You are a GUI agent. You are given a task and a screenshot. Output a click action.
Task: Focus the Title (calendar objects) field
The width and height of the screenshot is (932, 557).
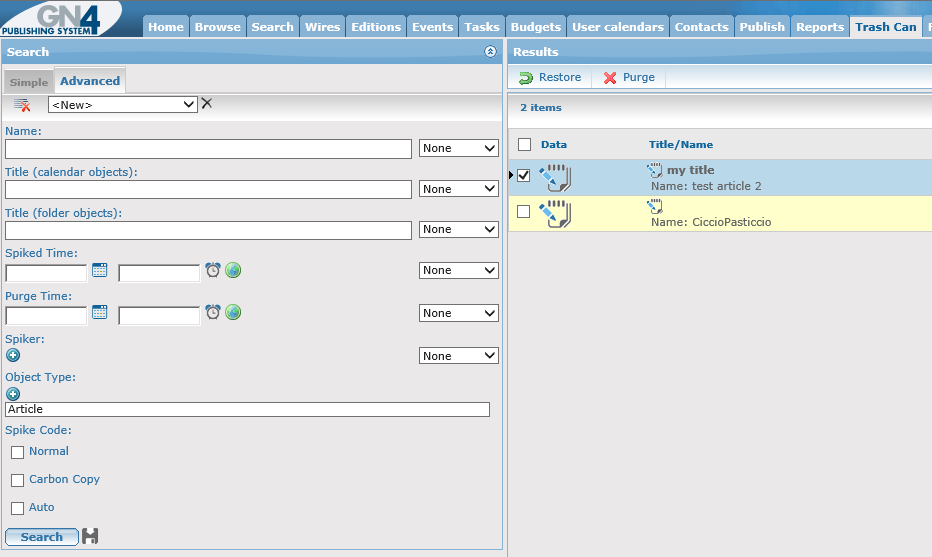pyautogui.click(x=208, y=190)
